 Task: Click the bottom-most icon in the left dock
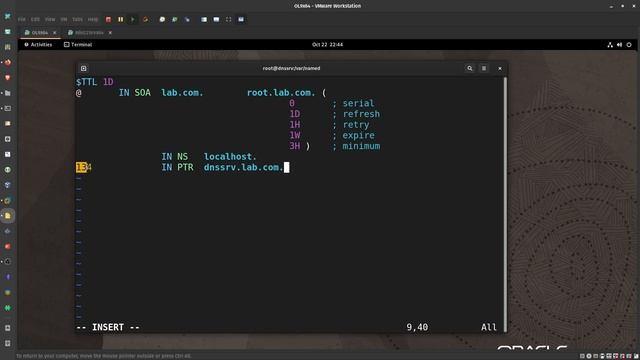[8, 343]
